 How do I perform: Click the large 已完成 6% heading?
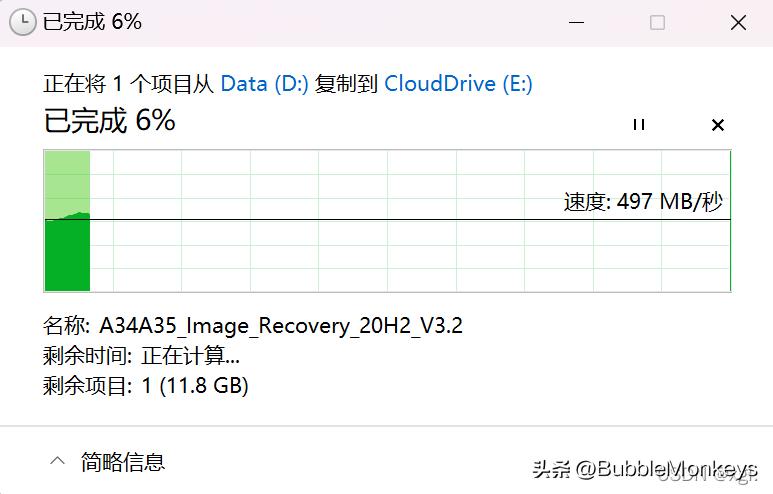[x=110, y=121]
